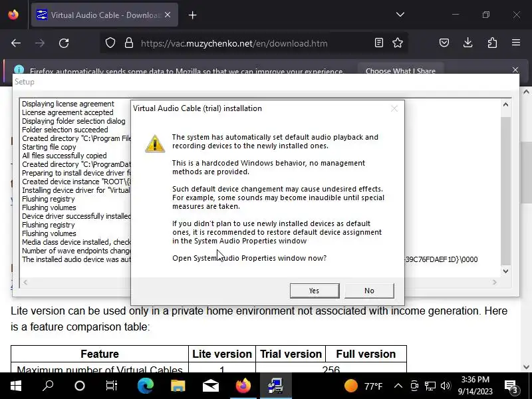The height and width of the screenshot is (399, 532).
Task: Select log line 'Starting file copy'
Action: pos(49,147)
